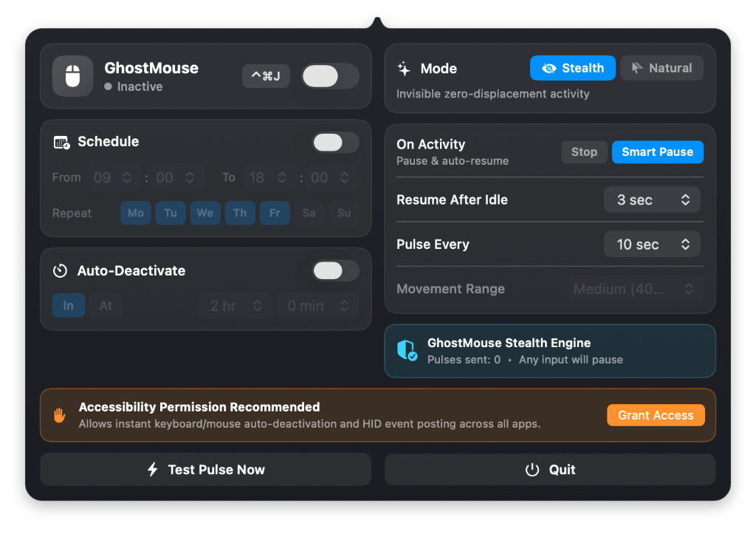
Task: Click the Stealth Engine shield icon
Action: pos(407,351)
